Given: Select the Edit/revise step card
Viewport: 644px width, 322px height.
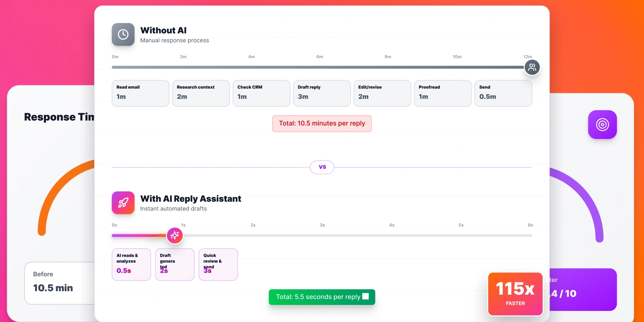Looking at the screenshot, I should (x=382, y=93).
